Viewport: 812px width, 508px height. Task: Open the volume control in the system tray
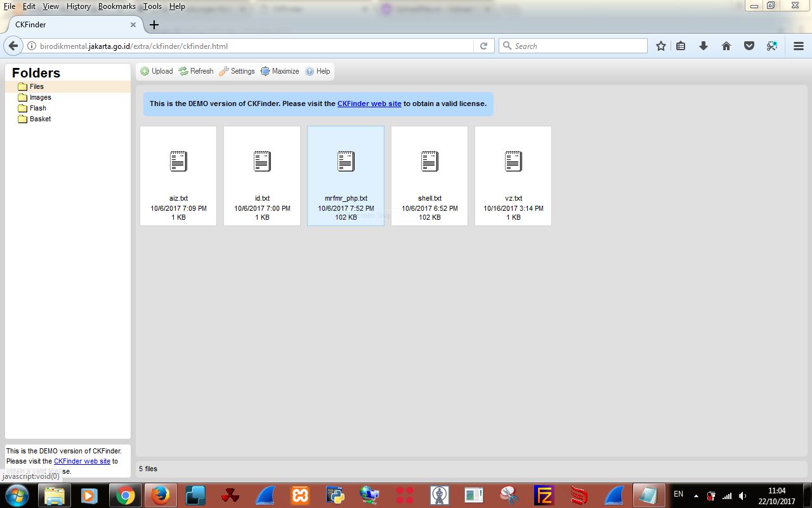point(743,496)
